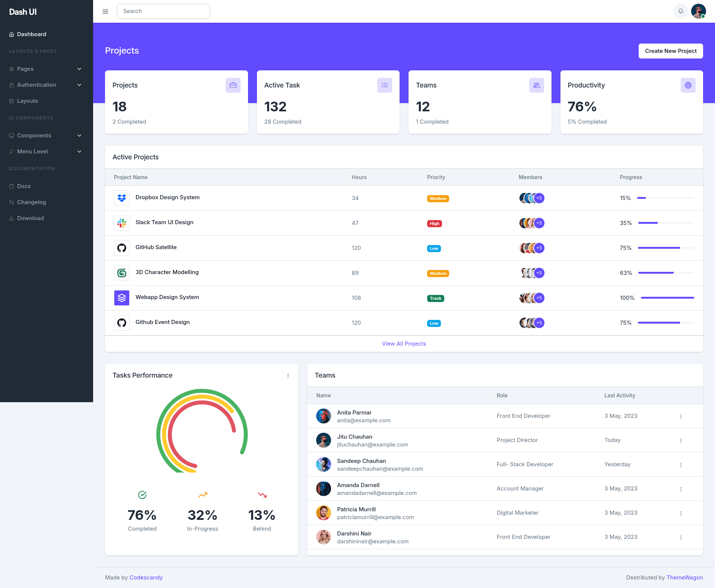Viewport: 715px width, 588px height.
Task: Click the Webapp Design System layers icon
Action: [x=122, y=298]
